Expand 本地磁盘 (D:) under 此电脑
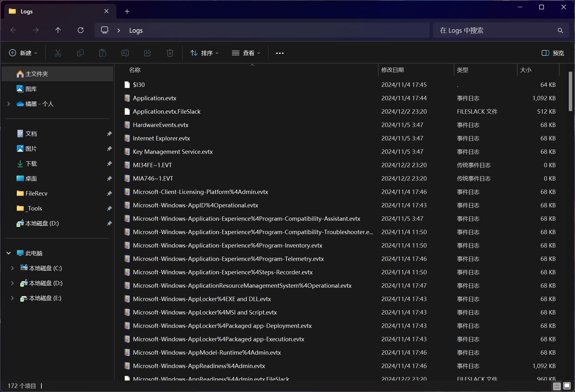Image resolution: width=575 pixels, height=392 pixels. click(x=12, y=283)
